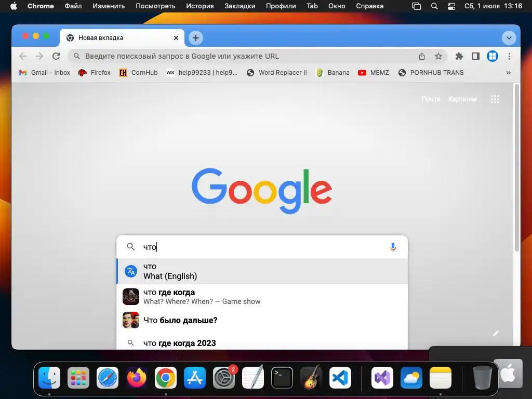Select the Новая вкладка tab

pos(122,37)
